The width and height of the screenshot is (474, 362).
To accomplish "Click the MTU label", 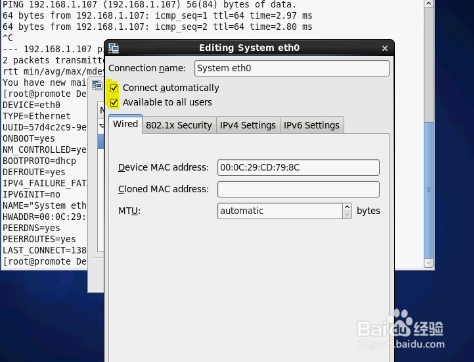I will tap(129, 211).
